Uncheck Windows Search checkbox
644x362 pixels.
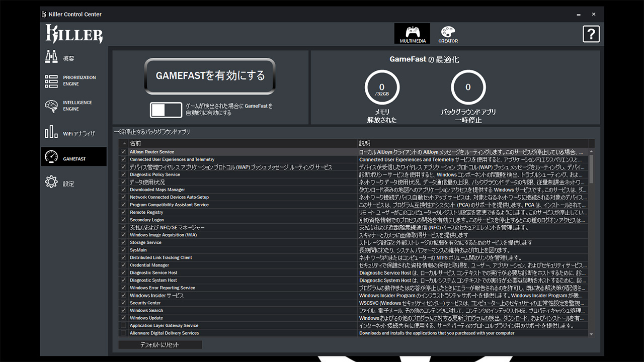click(x=123, y=310)
